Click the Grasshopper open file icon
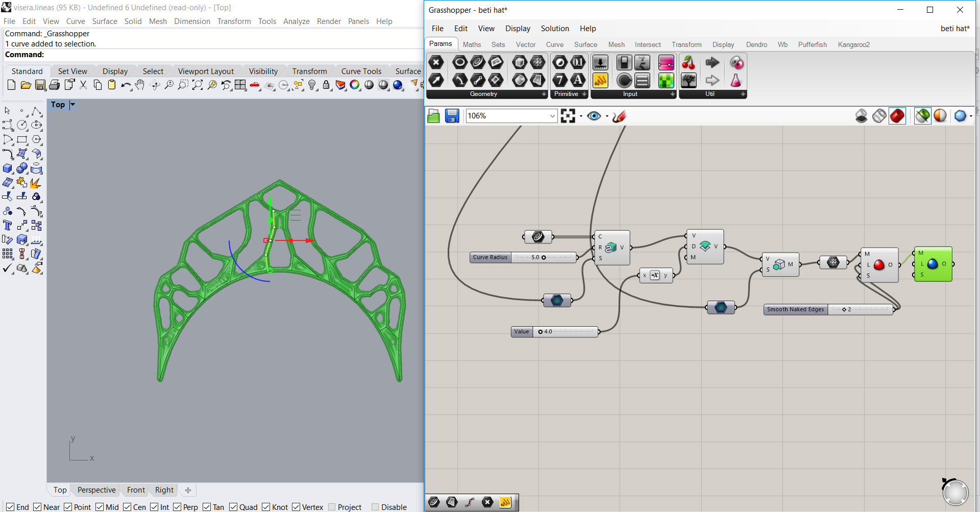The height and width of the screenshot is (512, 980). tap(433, 116)
